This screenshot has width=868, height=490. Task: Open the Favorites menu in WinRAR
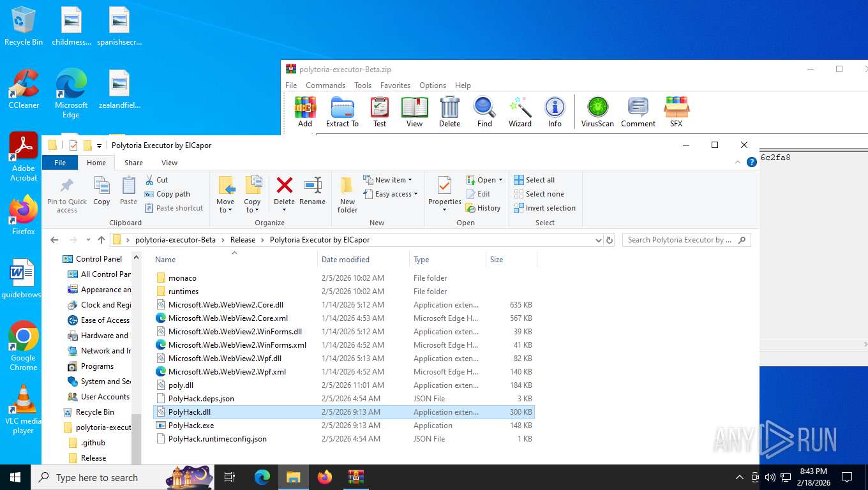coord(395,85)
